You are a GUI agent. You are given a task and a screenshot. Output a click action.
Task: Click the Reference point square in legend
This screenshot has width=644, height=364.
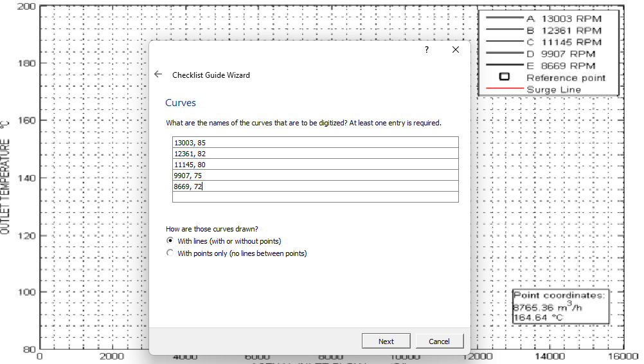(505, 77)
